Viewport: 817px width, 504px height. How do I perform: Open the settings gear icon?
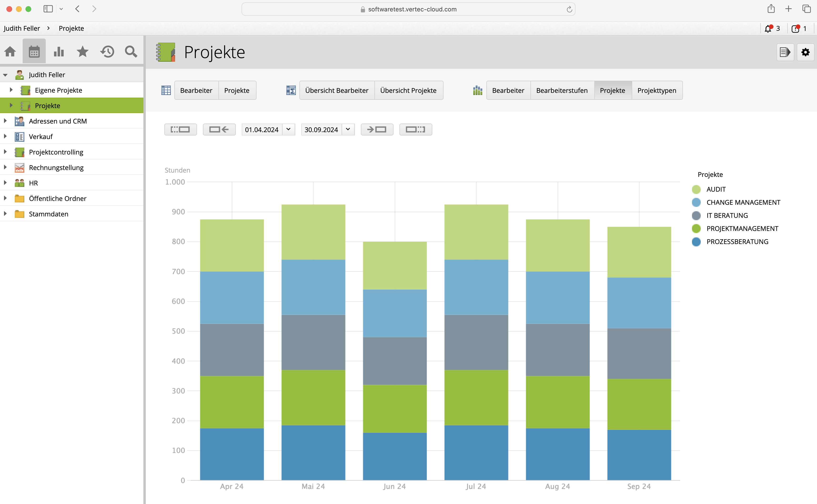tap(805, 52)
